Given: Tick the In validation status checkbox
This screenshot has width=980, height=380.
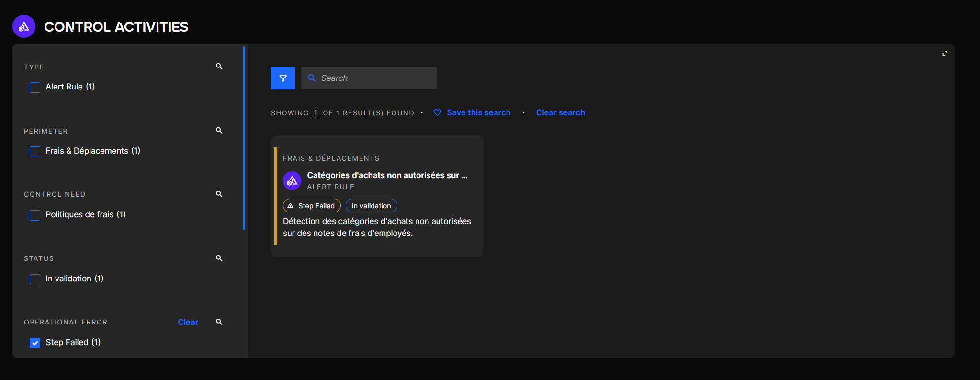Looking at the screenshot, I should (x=35, y=279).
